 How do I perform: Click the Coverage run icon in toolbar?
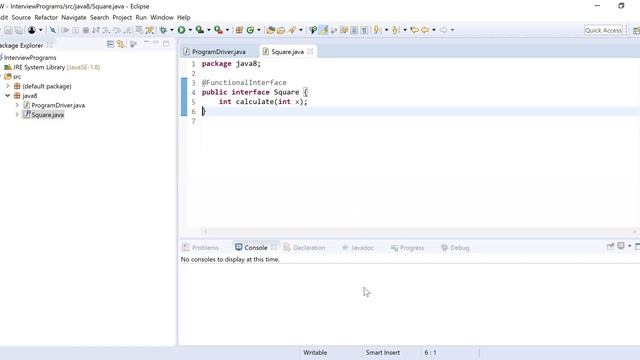[200, 30]
